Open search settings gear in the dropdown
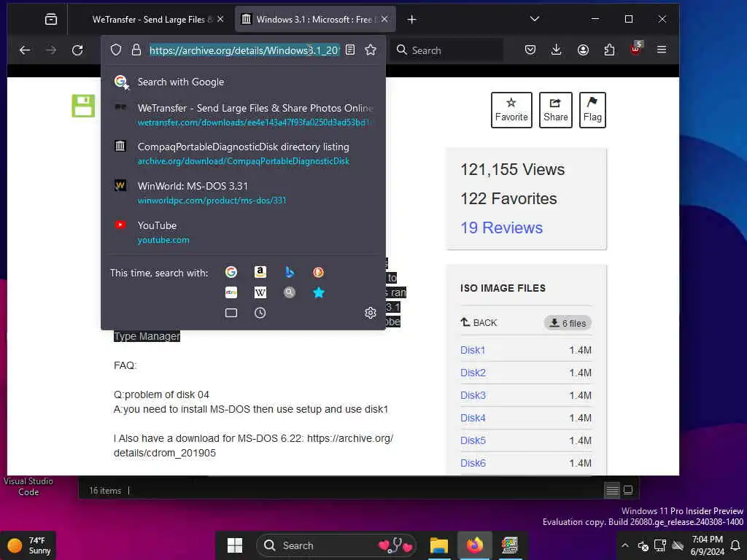747x560 pixels. pyautogui.click(x=371, y=313)
